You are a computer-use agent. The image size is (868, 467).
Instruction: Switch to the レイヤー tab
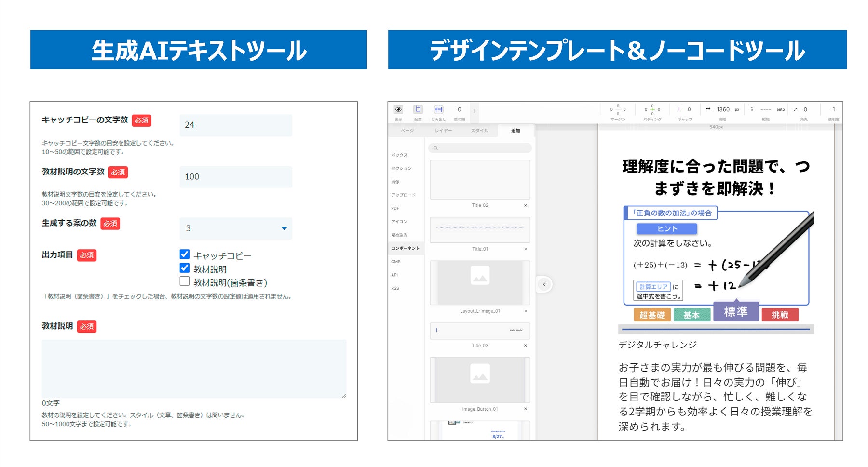(x=443, y=131)
